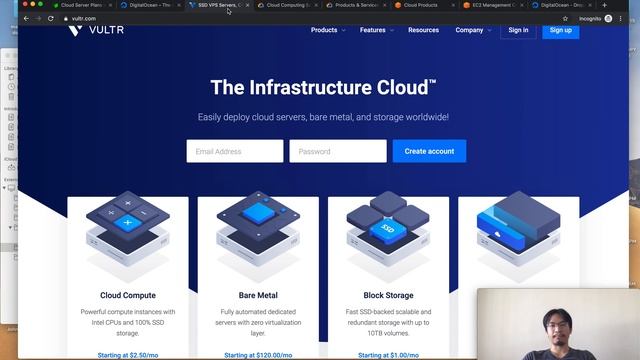Click Starting at $1.00/mo link
The image size is (640, 360).
[388, 356]
